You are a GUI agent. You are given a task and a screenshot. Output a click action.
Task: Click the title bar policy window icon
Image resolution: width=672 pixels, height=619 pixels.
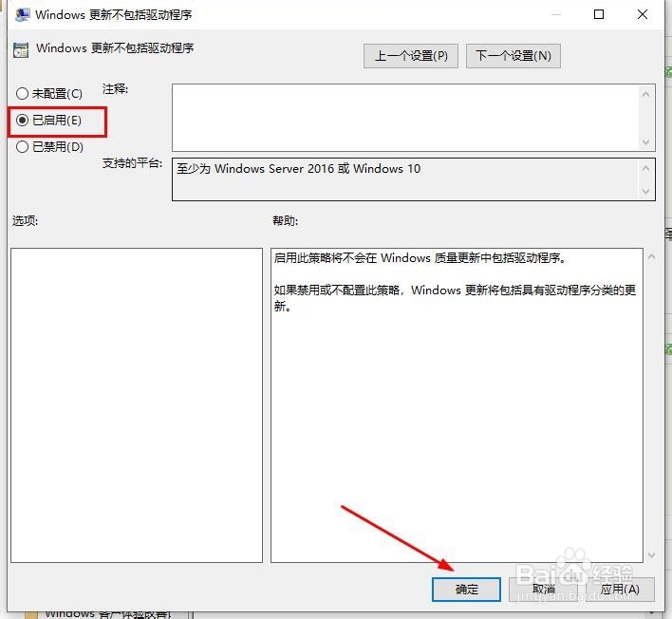coord(22,14)
